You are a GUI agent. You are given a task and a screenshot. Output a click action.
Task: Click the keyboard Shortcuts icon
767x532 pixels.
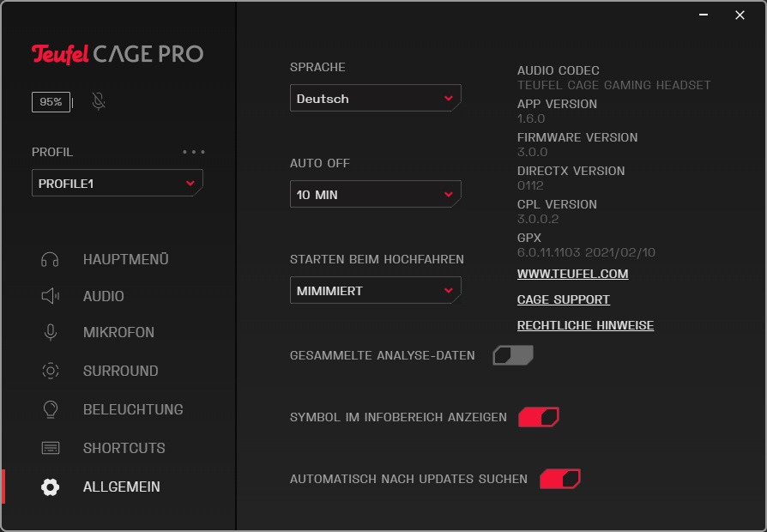click(50, 448)
